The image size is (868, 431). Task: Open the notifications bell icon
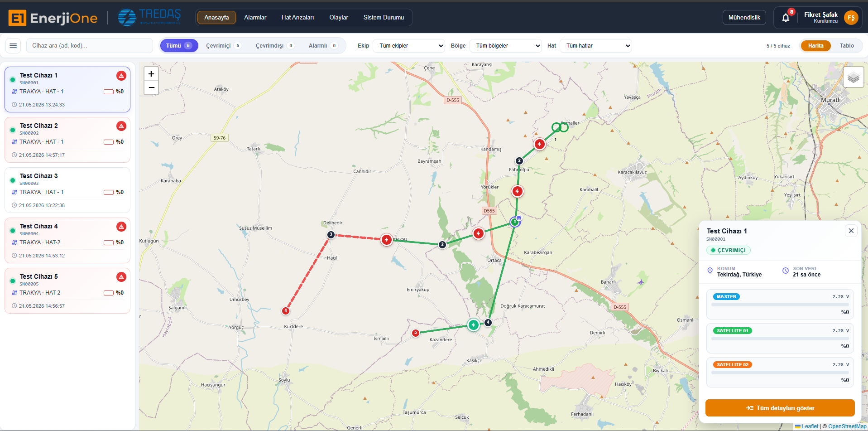(x=786, y=18)
